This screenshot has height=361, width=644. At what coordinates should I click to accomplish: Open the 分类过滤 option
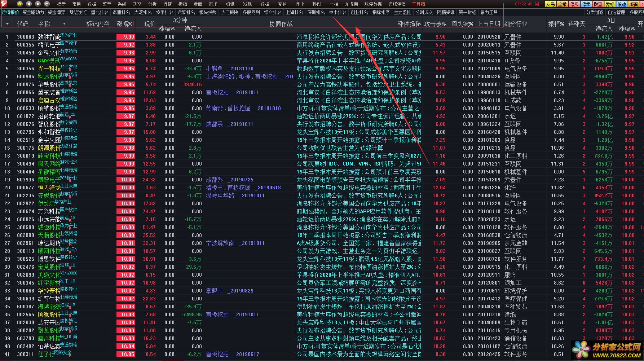pos(595,12)
